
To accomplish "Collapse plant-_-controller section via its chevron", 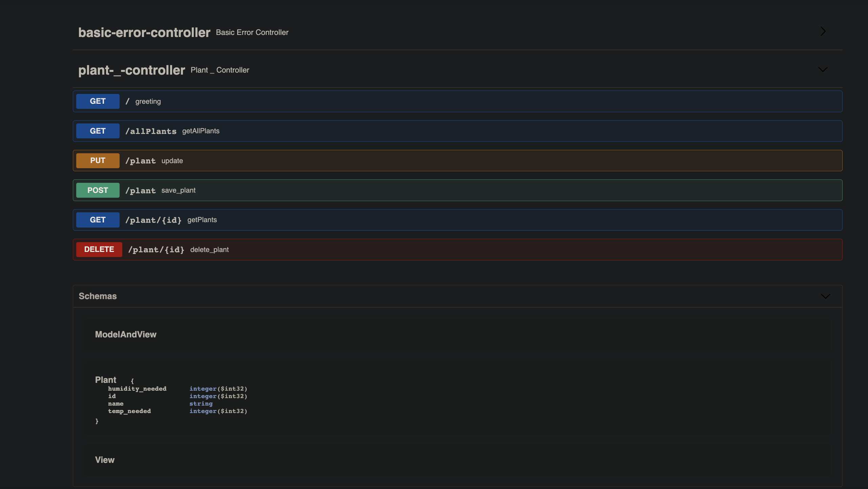I will pyautogui.click(x=823, y=70).
